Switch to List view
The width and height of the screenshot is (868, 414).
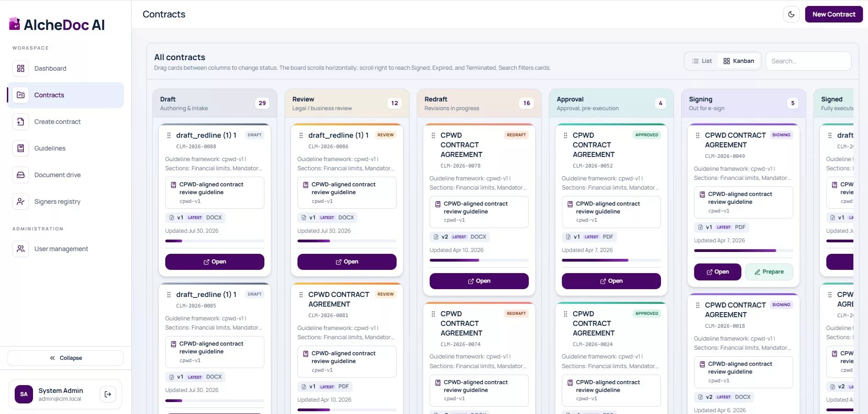pos(702,61)
